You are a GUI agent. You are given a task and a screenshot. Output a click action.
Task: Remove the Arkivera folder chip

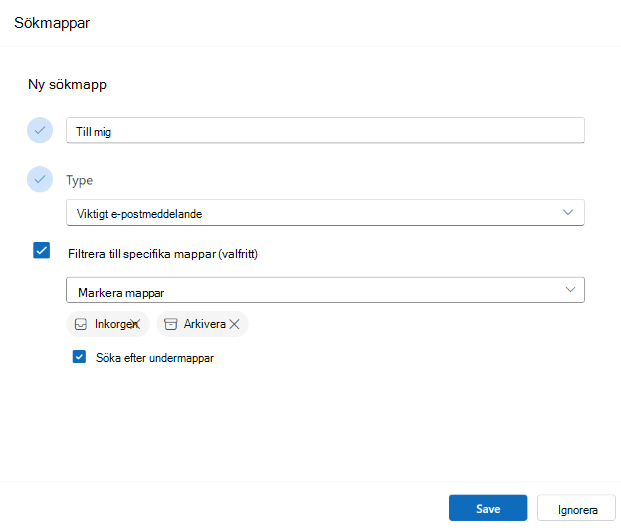coord(234,324)
